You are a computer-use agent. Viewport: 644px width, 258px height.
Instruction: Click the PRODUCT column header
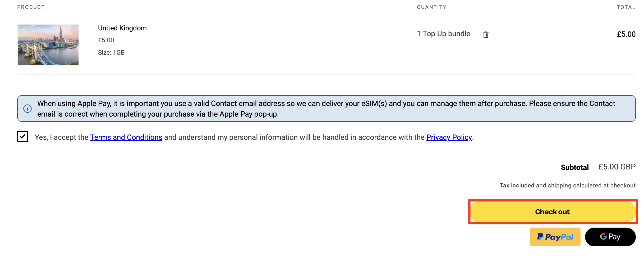coord(31,7)
